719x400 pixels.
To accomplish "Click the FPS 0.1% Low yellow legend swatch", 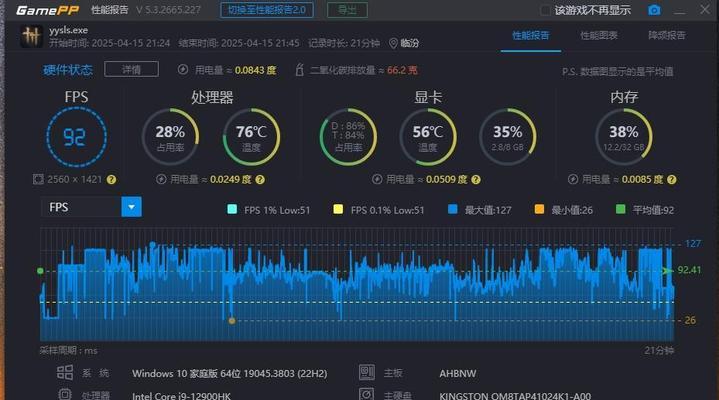I will coord(338,210).
